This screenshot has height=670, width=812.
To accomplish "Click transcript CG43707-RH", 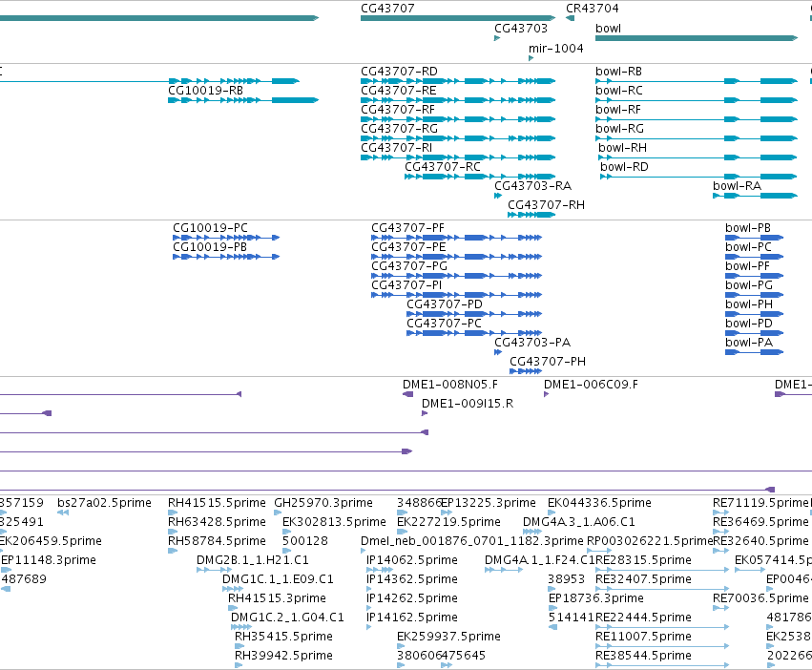I will point(531,215).
